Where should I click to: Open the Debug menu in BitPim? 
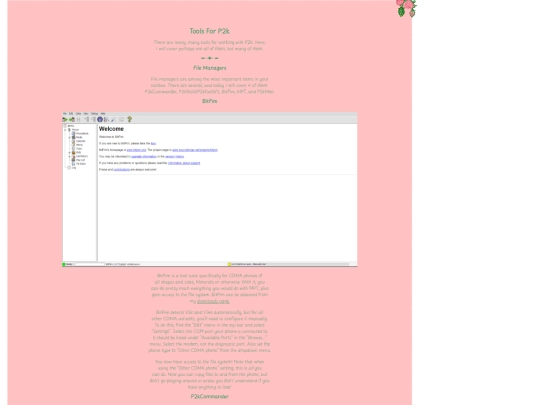(x=94, y=113)
